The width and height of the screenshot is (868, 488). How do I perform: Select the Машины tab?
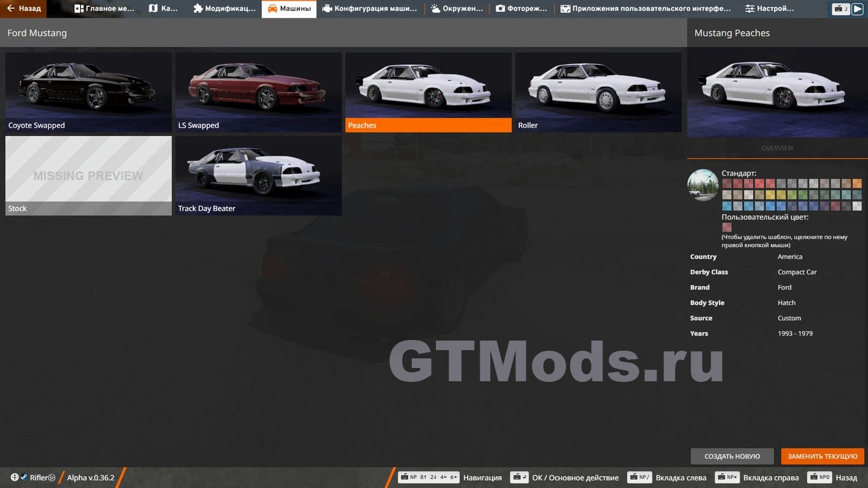pos(289,9)
